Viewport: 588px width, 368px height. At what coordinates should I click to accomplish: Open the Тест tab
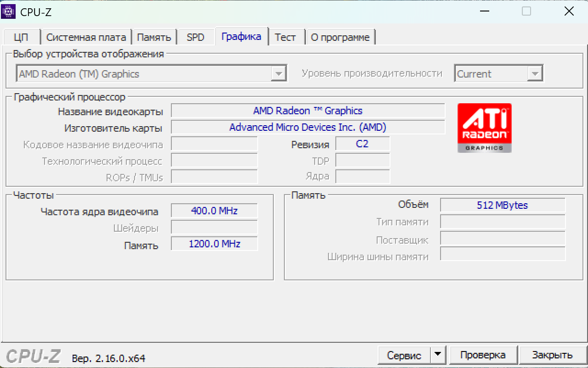click(x=285, y=38)
